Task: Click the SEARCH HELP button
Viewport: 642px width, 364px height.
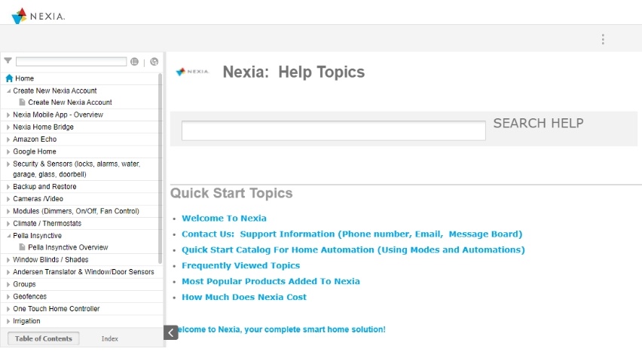Action: tap(539, 124)
